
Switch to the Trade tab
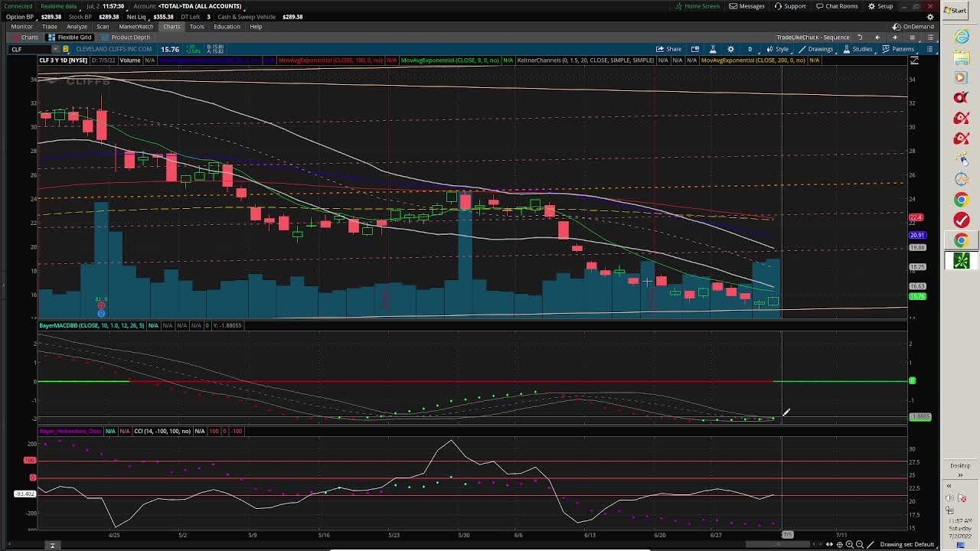tap(49, 27)
